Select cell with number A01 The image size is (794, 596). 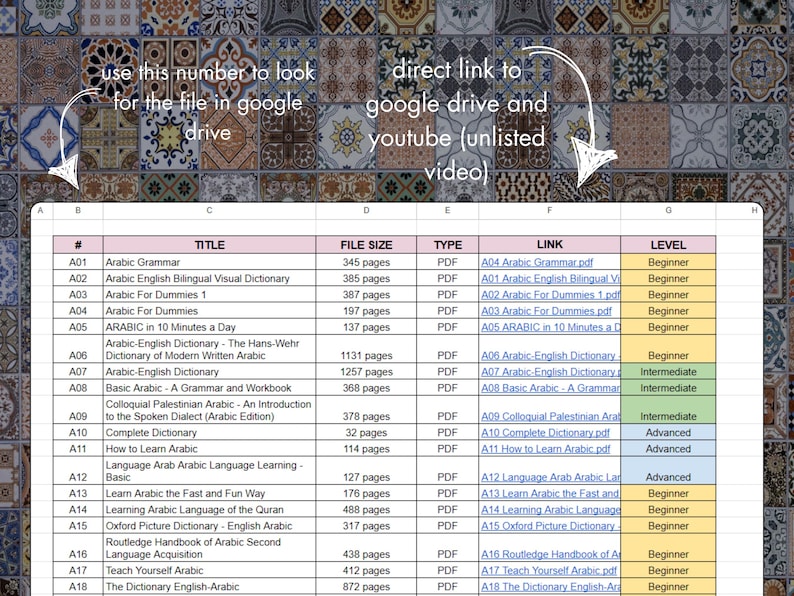coord(78,262)
